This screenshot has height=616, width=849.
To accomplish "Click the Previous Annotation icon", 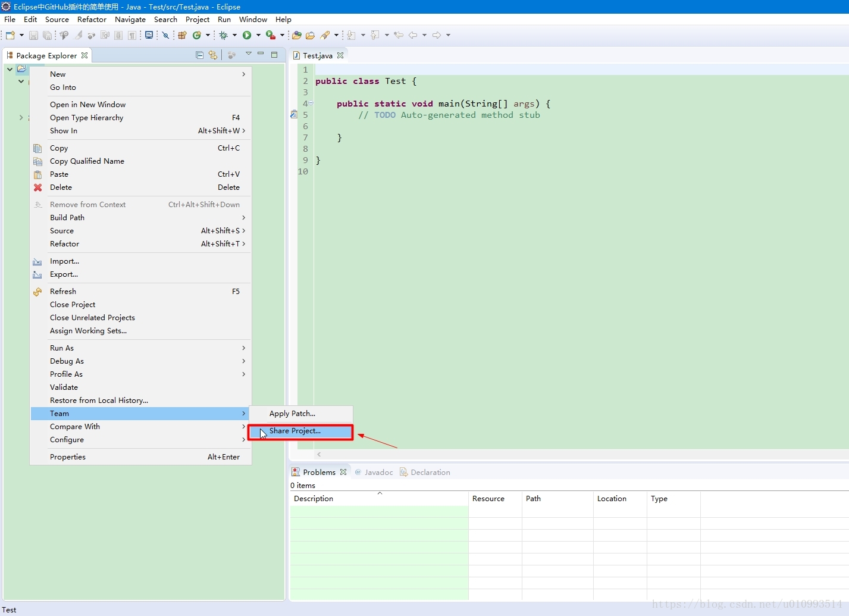I will [375, 35].
